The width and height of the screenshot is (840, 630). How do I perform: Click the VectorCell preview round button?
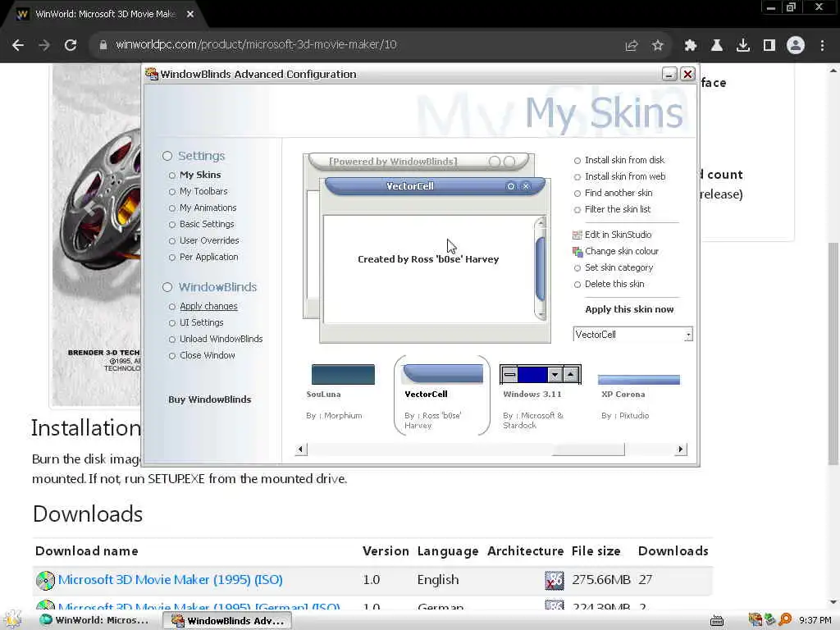pyautogui.click(x=511, y=186)
